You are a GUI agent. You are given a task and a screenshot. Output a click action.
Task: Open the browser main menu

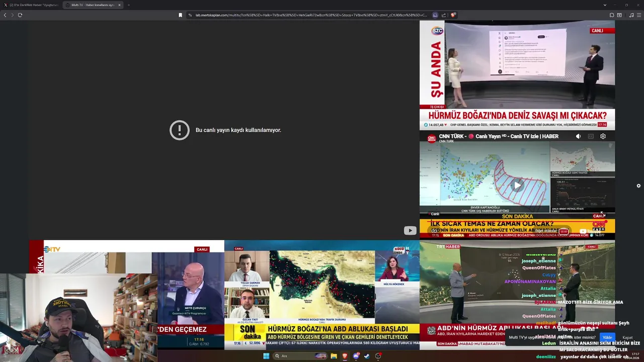pyautogui.click(x=639, y=15)
